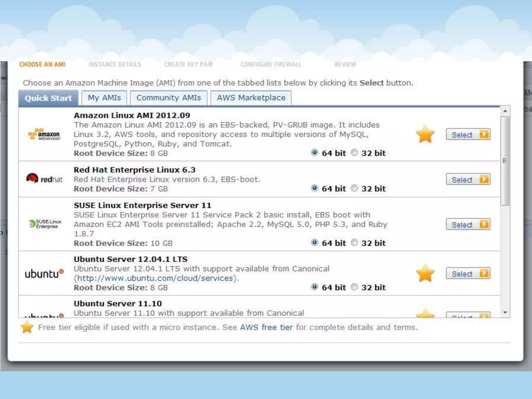Click the star icon beside free tier note
532x399 pixels.
(x=27, y=327)
